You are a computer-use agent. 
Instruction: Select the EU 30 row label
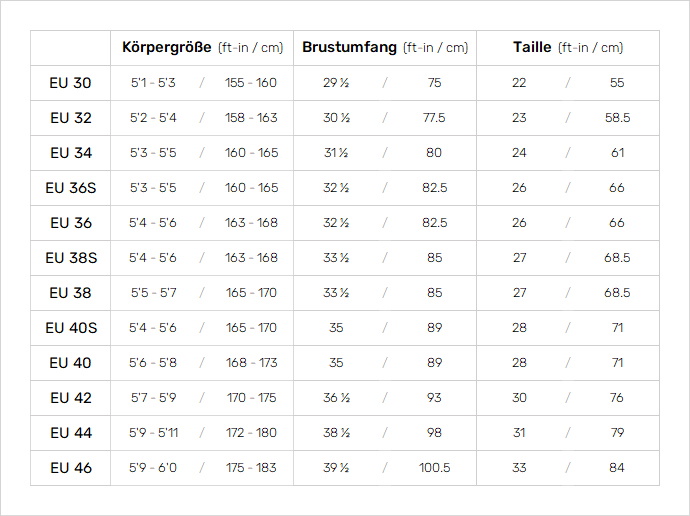point(70,83)
